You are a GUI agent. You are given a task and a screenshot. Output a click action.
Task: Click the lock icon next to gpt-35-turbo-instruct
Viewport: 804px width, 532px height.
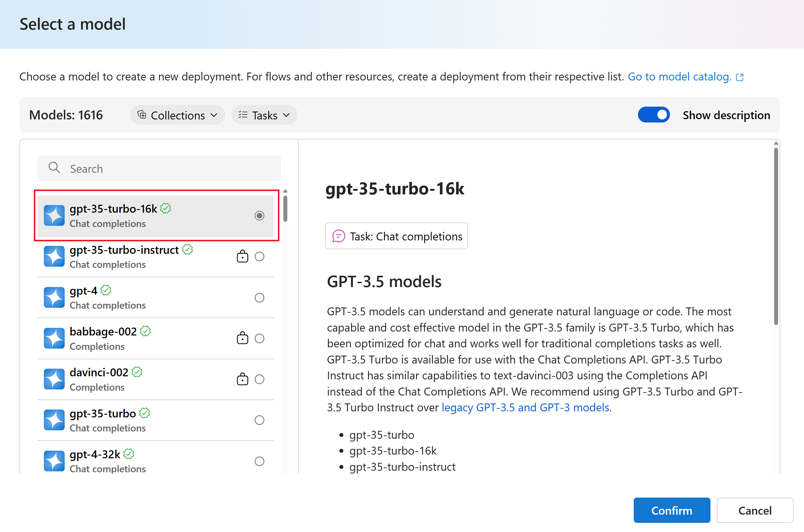(x=242, y=257)
